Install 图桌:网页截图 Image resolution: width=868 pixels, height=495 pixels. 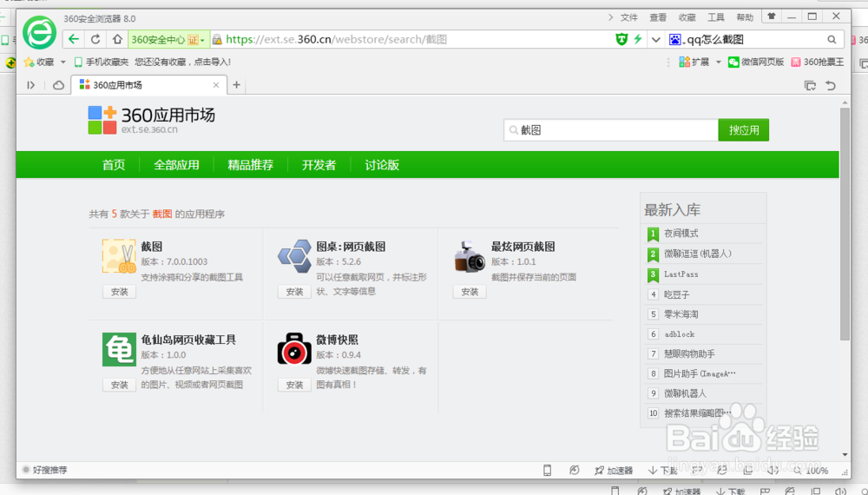(x=294, y=292)
